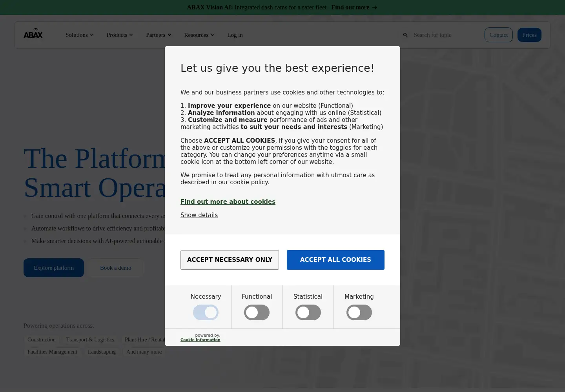Click the search magnifier icon
The height and width of the screenshot is (392, 565).
tap(405, 35)
